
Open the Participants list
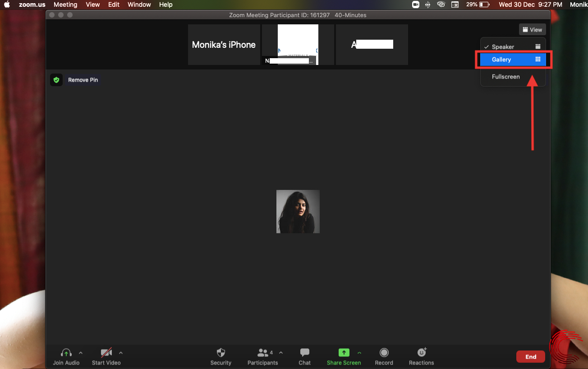coord(263,356)
